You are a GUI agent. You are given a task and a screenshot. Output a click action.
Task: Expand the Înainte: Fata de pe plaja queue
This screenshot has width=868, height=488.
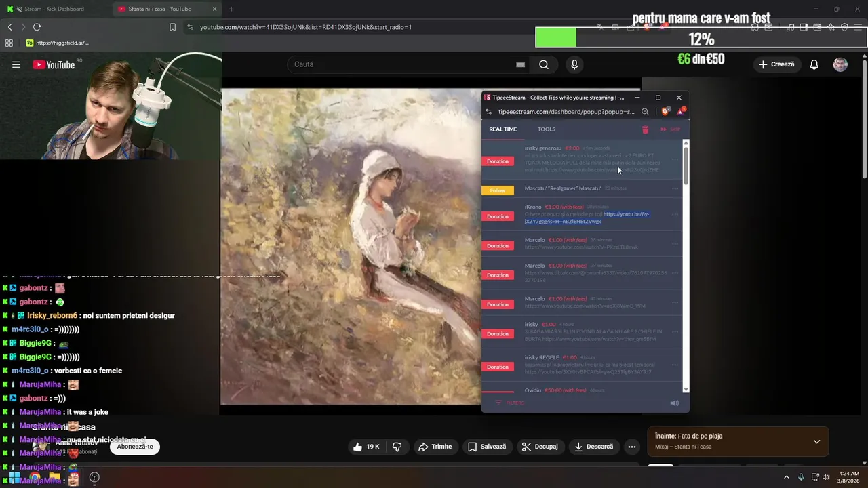pos(816,441)
